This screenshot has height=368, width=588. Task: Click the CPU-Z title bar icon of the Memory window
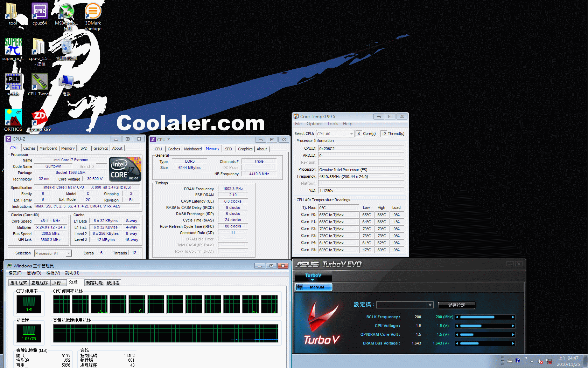point(153,139)
